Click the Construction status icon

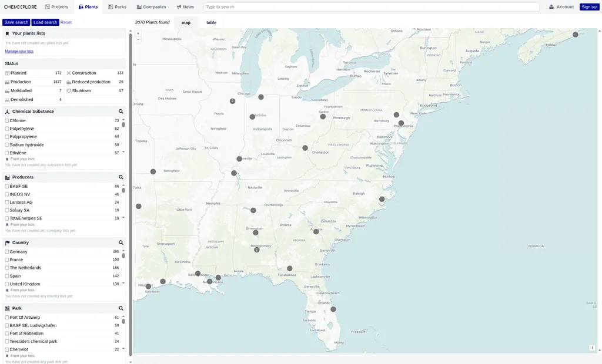point(69,73)
